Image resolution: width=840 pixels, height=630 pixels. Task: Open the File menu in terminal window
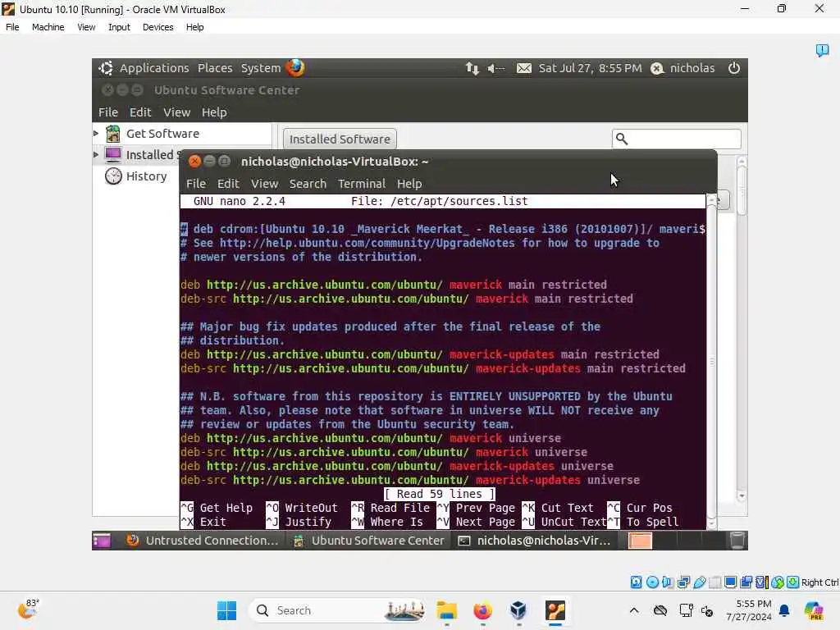[x=195, y=184]
